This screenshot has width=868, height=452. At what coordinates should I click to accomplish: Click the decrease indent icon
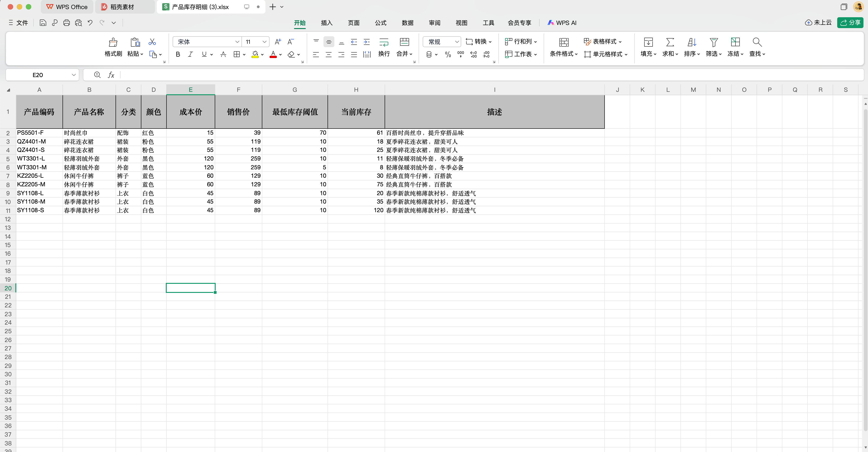point(354,42)
